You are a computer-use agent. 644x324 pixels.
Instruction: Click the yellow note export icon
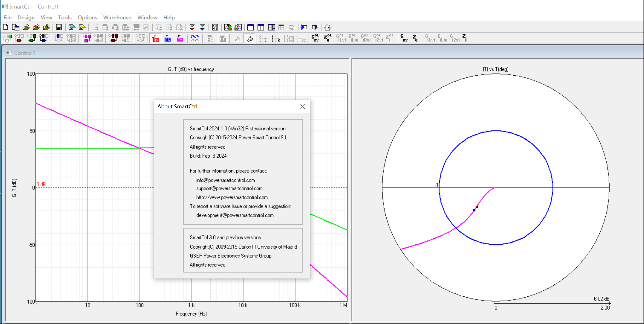click(x=82, y=27)
